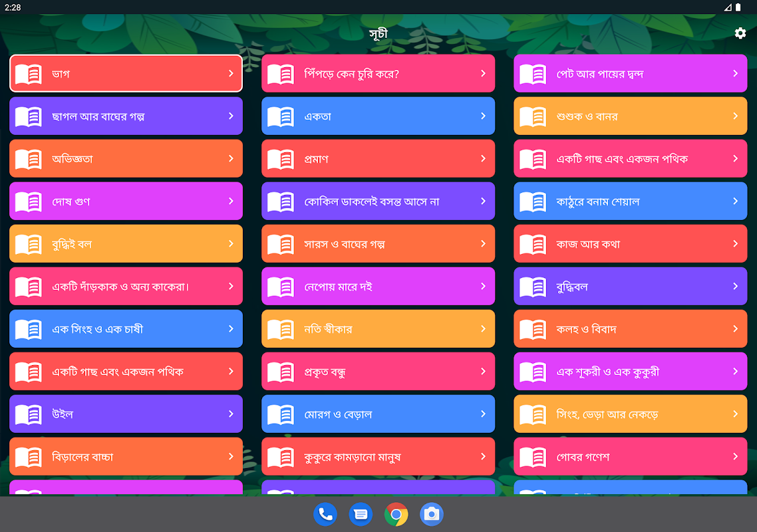
Task: Tap the book icon beside এক সিংহ ও এক চাষী
Action: (29, 329)
